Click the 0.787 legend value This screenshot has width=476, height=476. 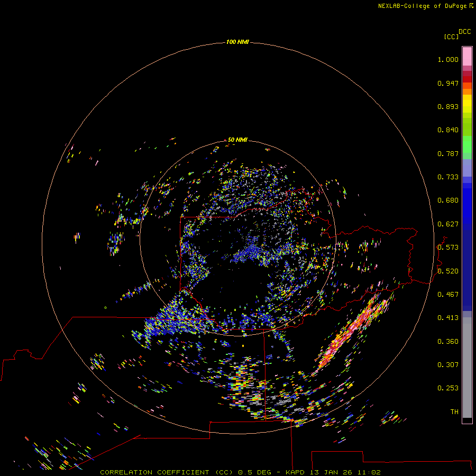coord(448,153)
